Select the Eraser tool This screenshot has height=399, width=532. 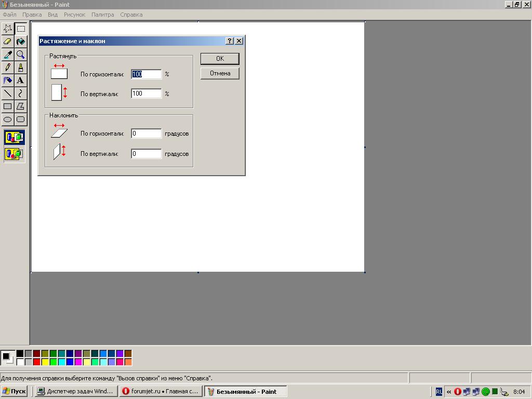(x=8, y=42)
